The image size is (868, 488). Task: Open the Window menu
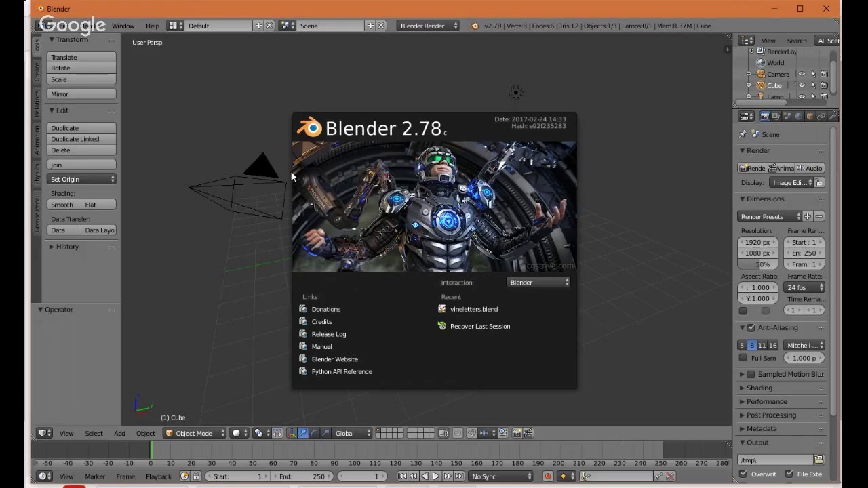pyautogui.click(x=123, y=26)
